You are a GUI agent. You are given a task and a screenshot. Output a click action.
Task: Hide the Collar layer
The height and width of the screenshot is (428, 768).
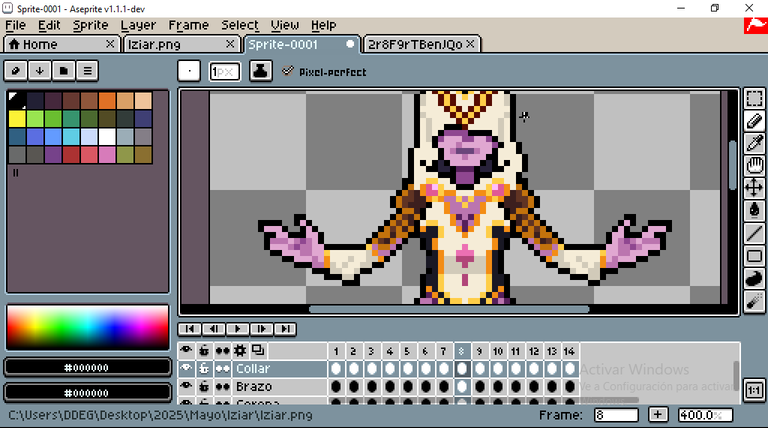click(186, 368)
